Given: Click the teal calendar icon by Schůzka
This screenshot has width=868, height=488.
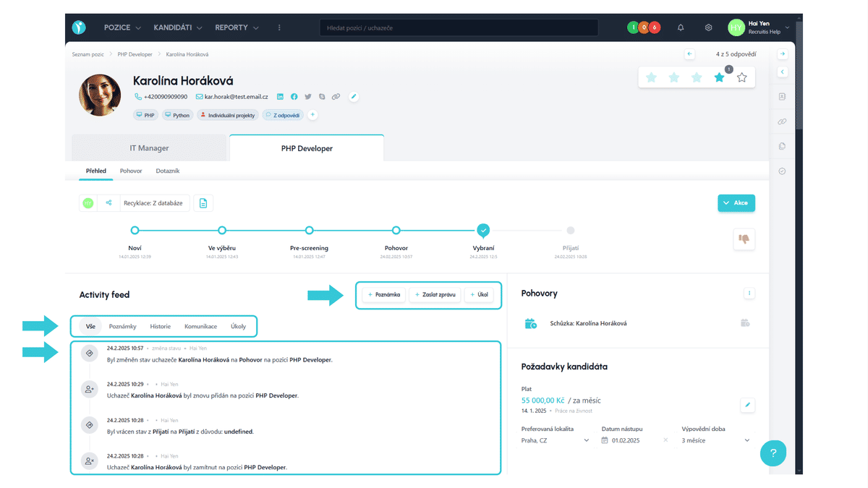Looking at the screenshot, I should click(x=531, y=324).
